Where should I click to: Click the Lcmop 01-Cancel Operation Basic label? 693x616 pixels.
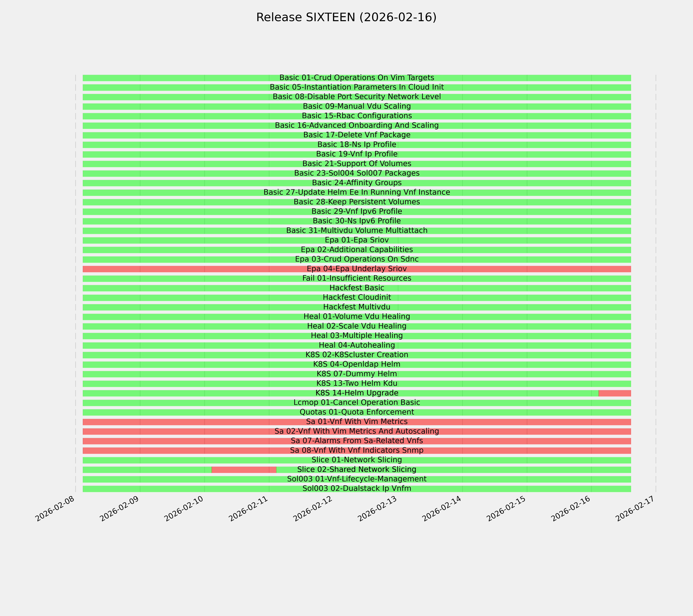pos(357,403)
